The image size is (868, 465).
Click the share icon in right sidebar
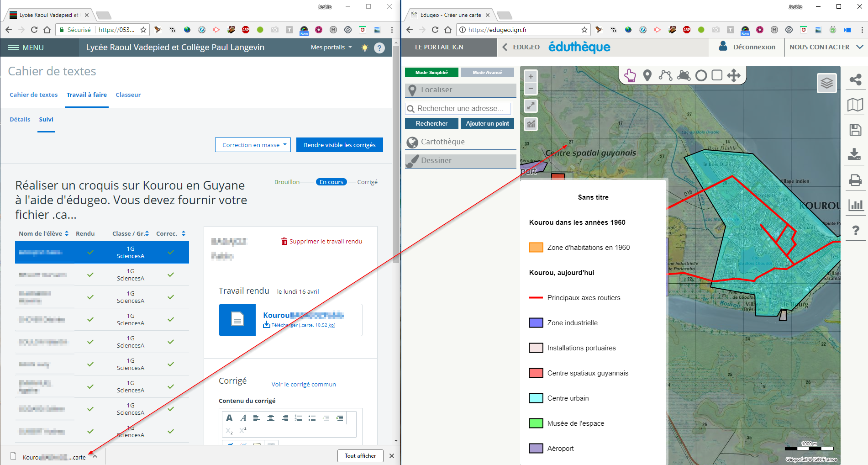(x=855, y=80)
